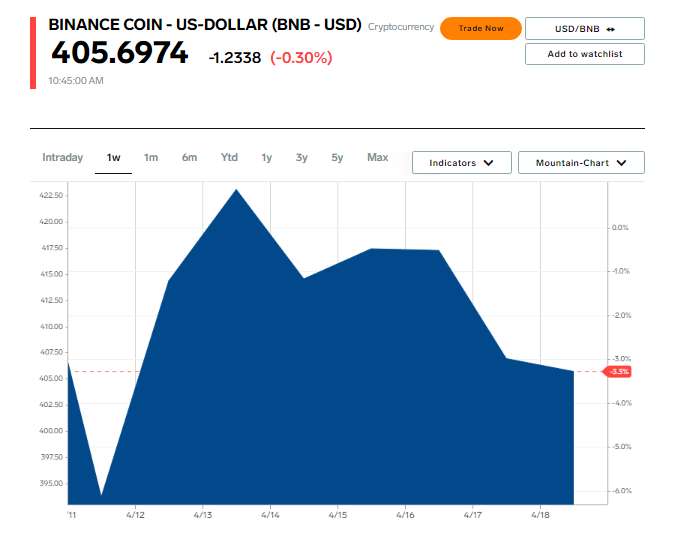Viewport: 677px width, 542px height.
Task: Click the 10:45:00 AM timestamp
Action: point(76,81)
